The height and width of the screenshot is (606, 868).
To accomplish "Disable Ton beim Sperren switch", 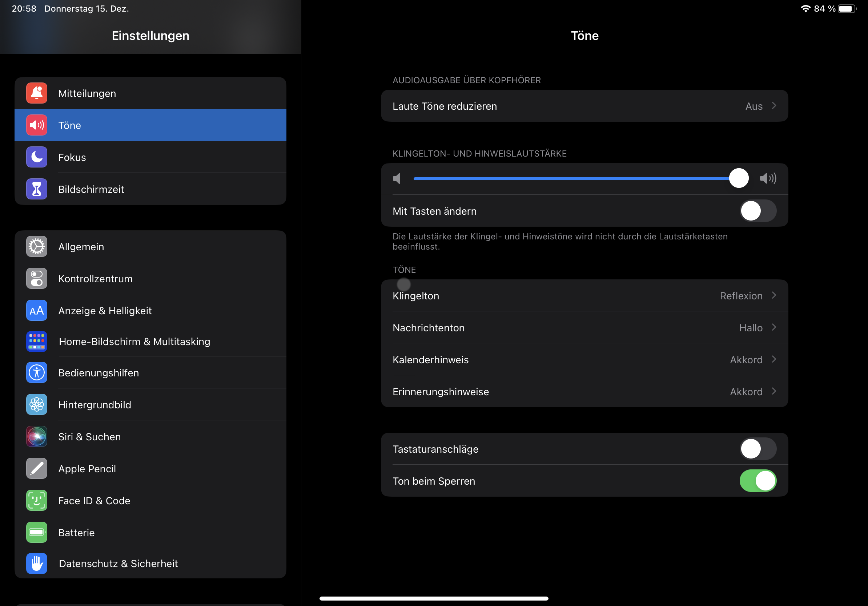I will point(758,481).
